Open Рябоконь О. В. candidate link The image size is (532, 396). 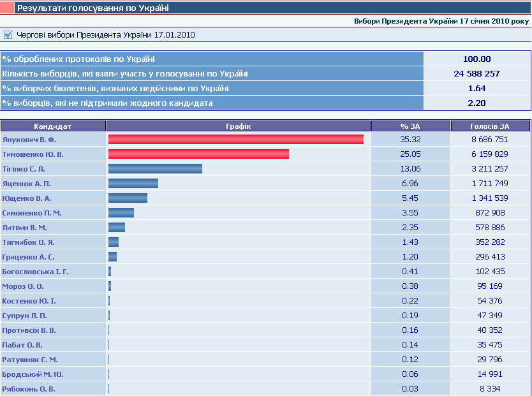click(x=29, y=389)
